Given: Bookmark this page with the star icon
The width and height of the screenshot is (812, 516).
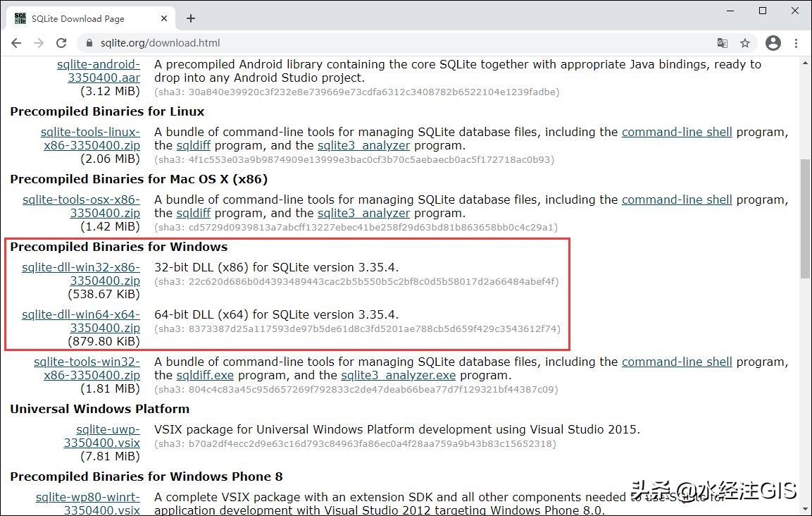Looking at the screenshot, I should [x=745, y=43].
